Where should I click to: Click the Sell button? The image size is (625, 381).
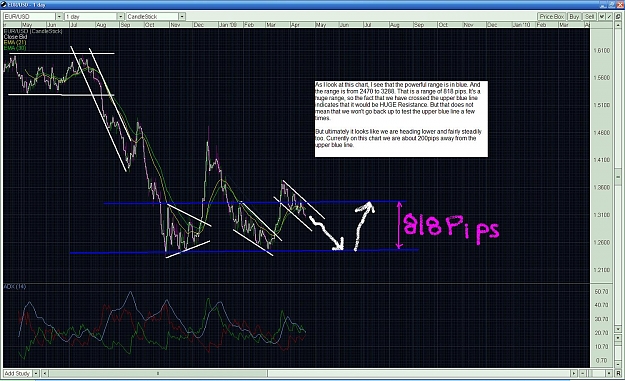[x=590, y=16]
